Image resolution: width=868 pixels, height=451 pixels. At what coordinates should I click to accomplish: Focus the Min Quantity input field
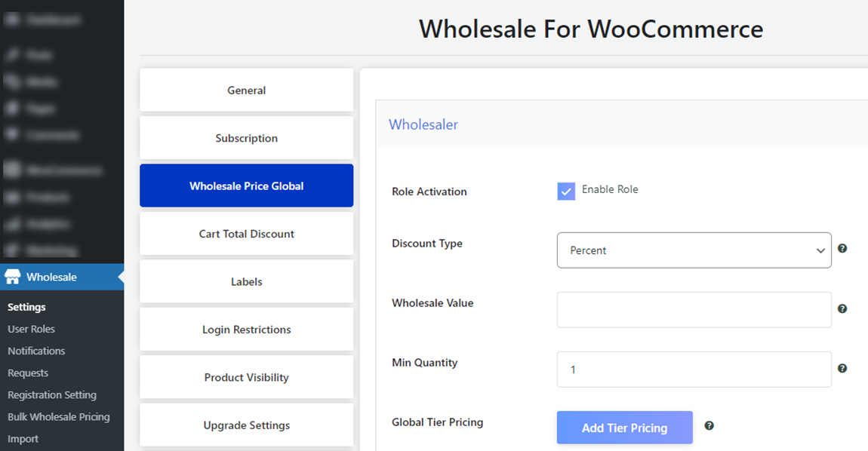[694, 370]
